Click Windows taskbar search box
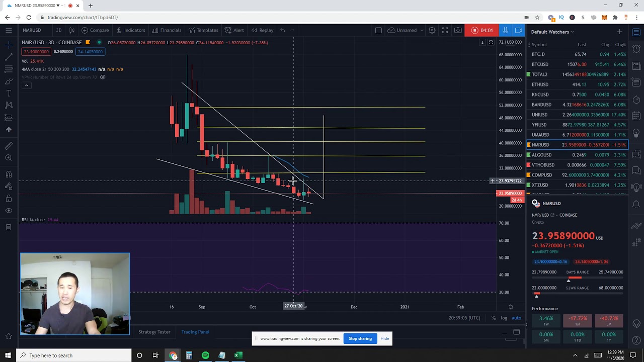Screen dimensions: 644x362 coord(73,355)
